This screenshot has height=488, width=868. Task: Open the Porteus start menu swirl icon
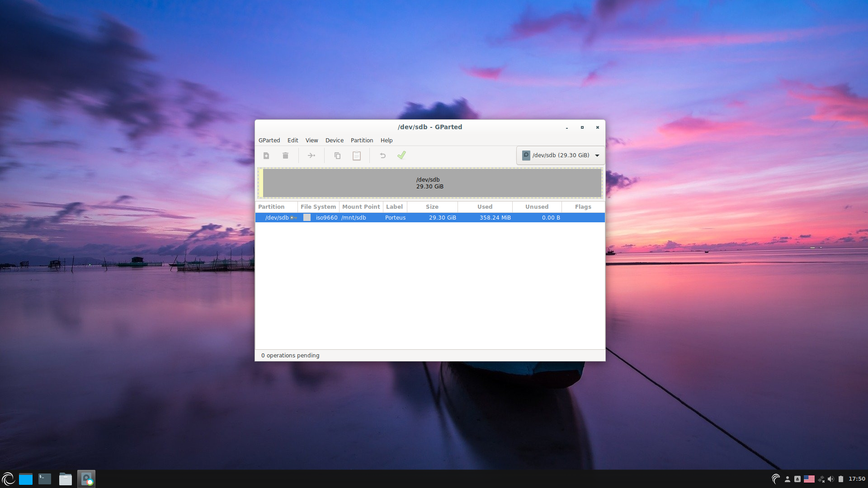click(8, 479)
